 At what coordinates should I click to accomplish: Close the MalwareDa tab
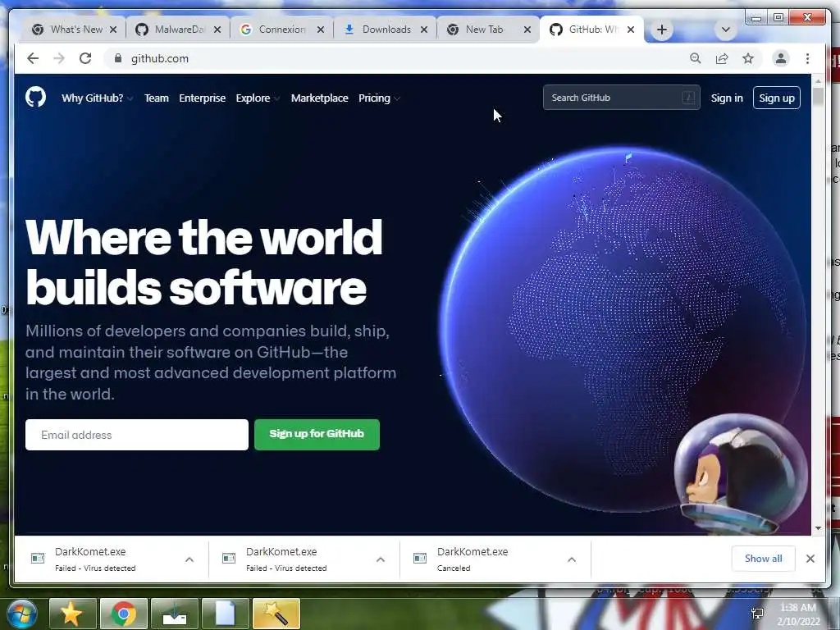[x=217, y=30]
